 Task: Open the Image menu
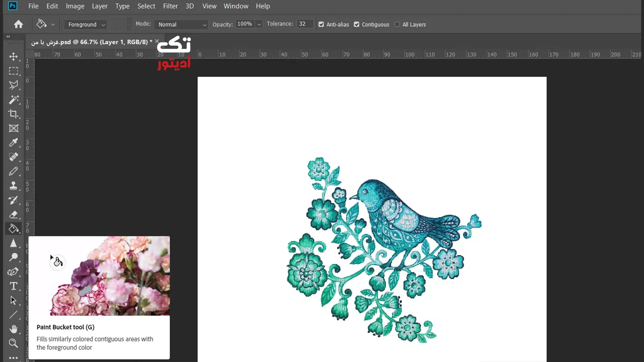coord(75,6)
